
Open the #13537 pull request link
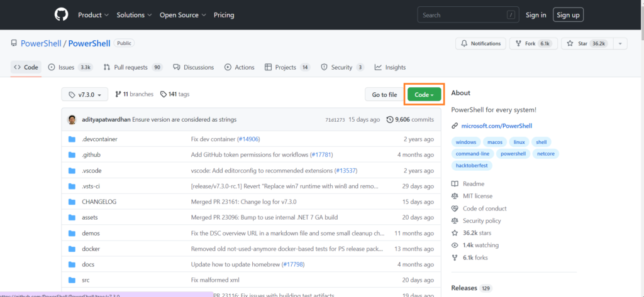[x=345, y=171]
